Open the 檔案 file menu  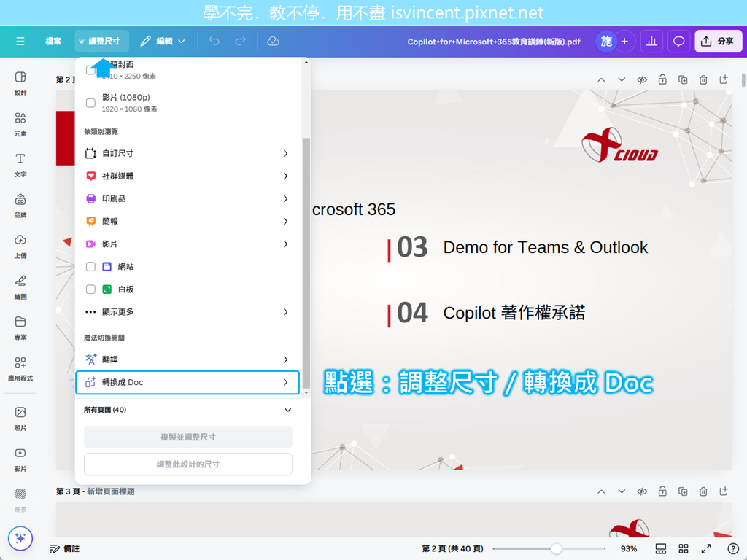[53, 42]
